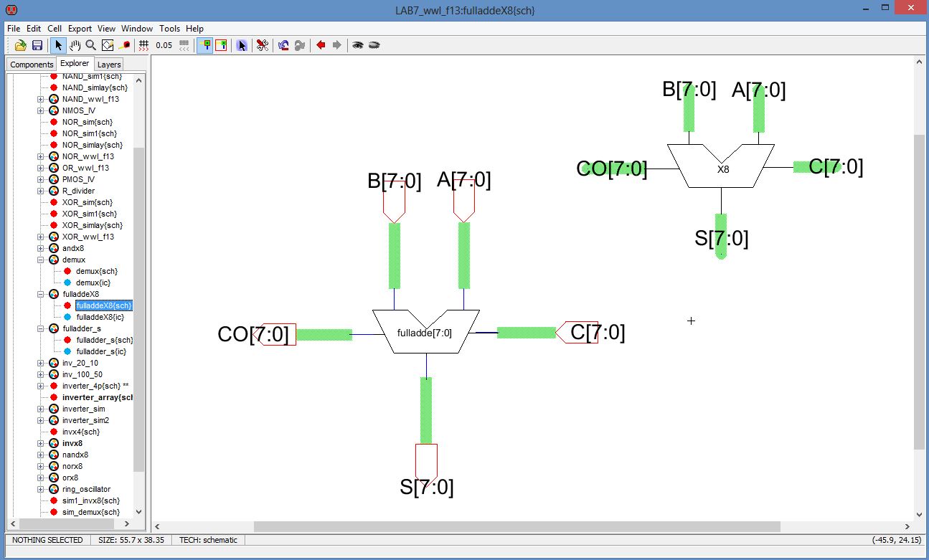Expand the inv_20_10 tree node
Viewport: 929px width, 560px height.
coord(41,363)
